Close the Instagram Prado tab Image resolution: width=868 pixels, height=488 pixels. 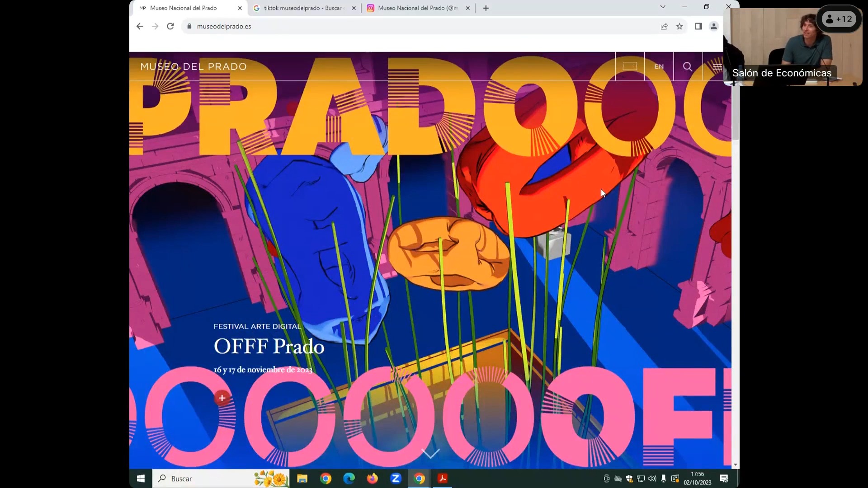pyautogui.click(x=468, y=8)
